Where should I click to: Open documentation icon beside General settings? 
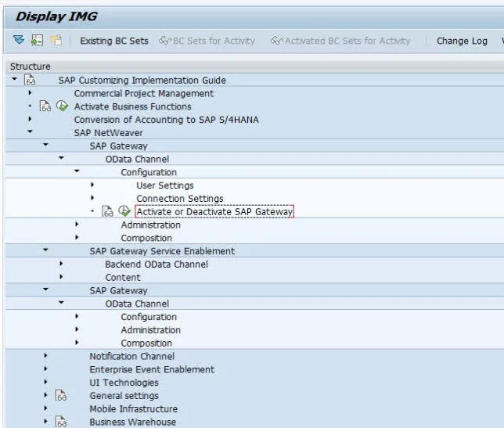click(61, 396)
